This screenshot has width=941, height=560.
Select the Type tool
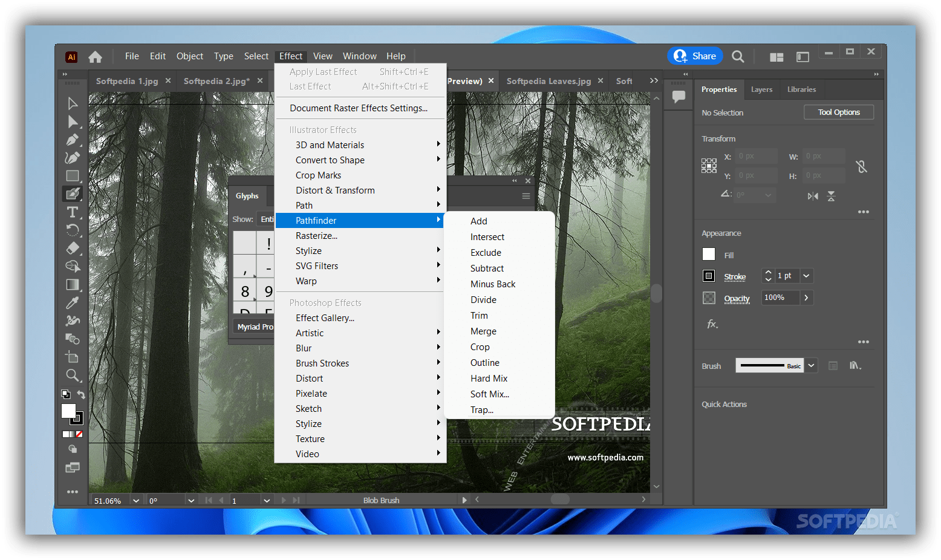click(x=73, y=212)
